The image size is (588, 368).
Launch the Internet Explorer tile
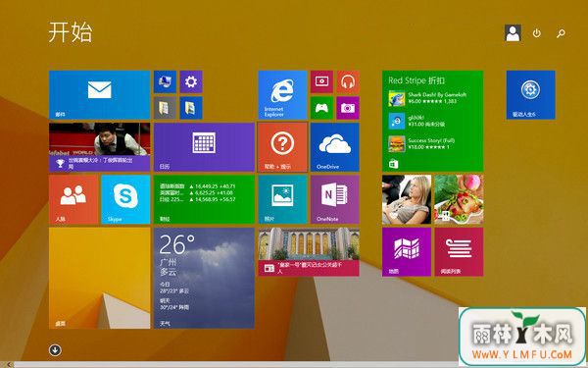click(282, 94)
